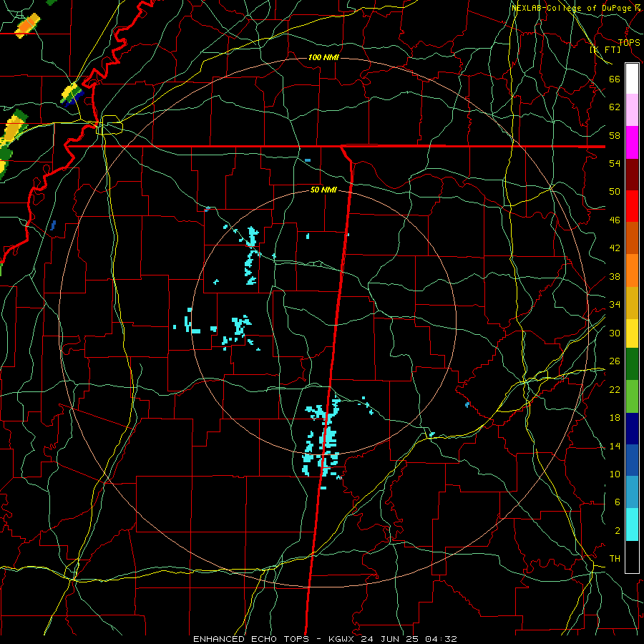Image resolution: width=644 pixels, height=644 pixels.
Task: Click the '24 JUN 25' date text
Action: (x=391, y=639)
